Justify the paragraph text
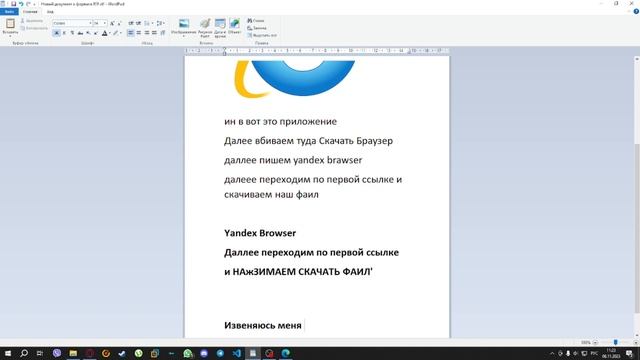The image size is (640, 360). pyautogui.click(x=154, y=33)
